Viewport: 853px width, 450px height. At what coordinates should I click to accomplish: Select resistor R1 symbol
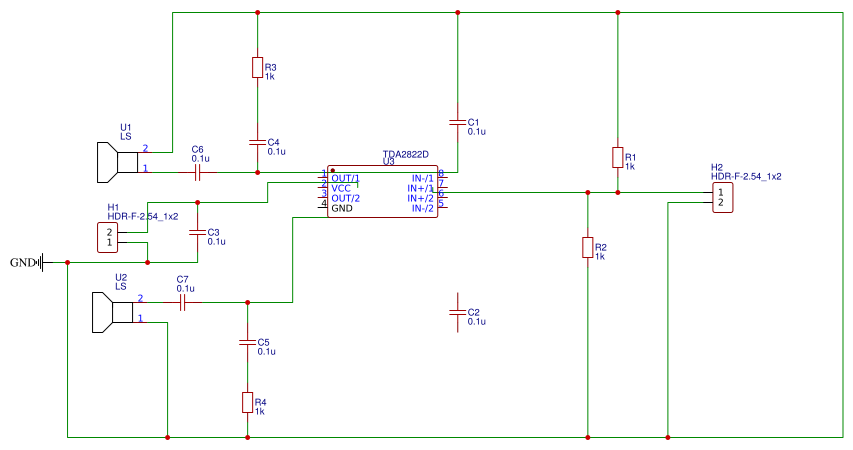point(617,157)
